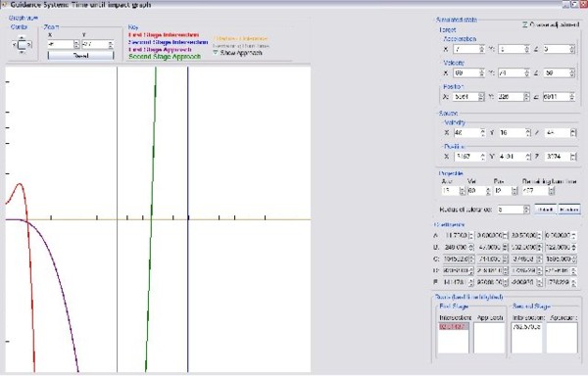This screenshot has height=376, width=588.
Task: Click Source Velocity Z field
Action: (x=558, y=132)
